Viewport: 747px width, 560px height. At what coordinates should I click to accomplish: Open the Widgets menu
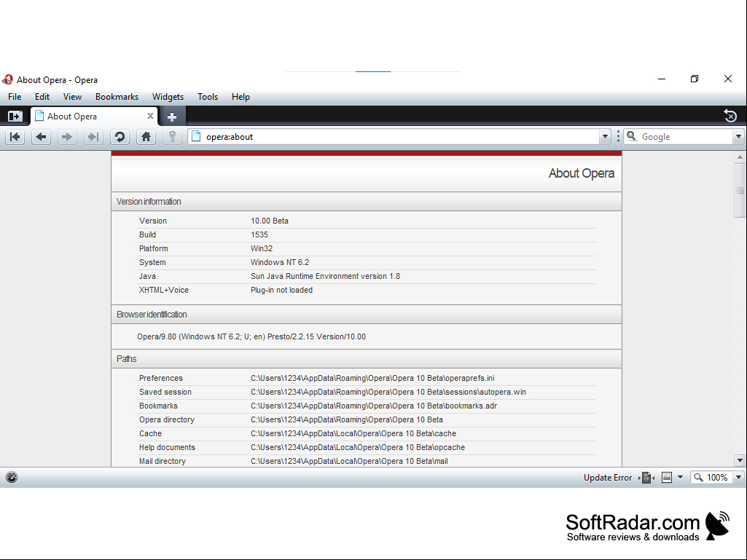pyautogui.click(x=168, y=97)
